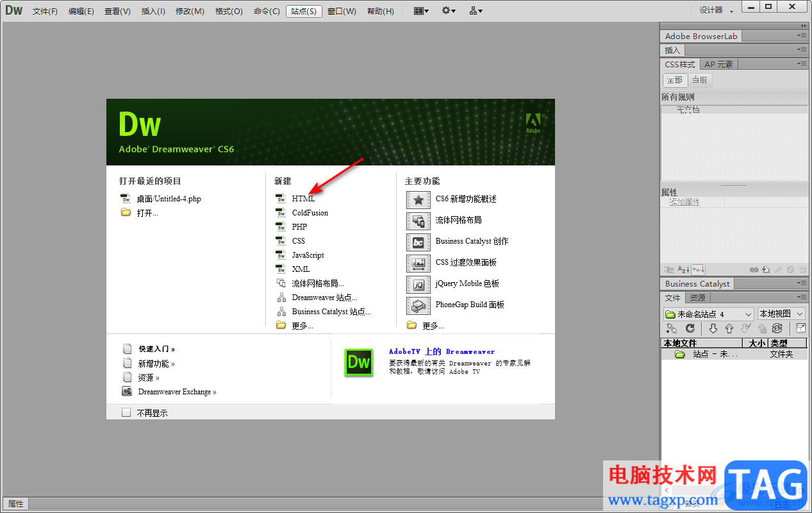The height and width of the screenshot is (513, 812).
Task: Open the CS6 new features overview icon
Action: pyautogui.click(x=418, y=199)
